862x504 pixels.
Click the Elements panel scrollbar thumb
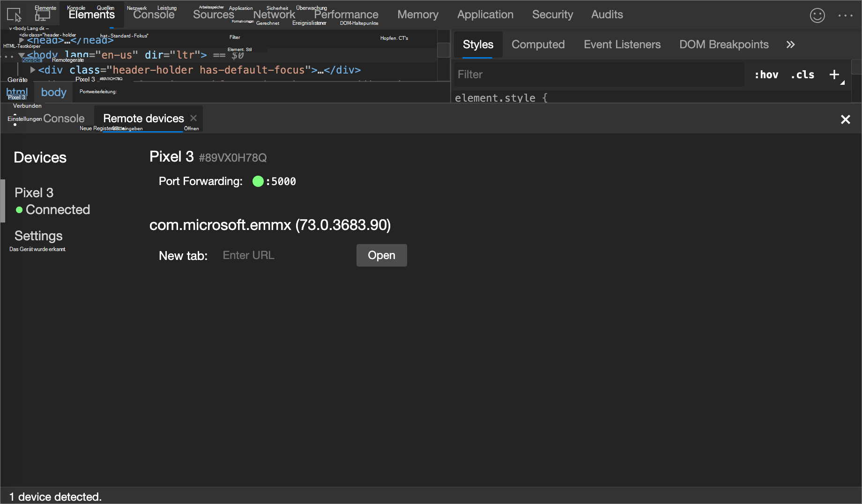click(443, 50)
